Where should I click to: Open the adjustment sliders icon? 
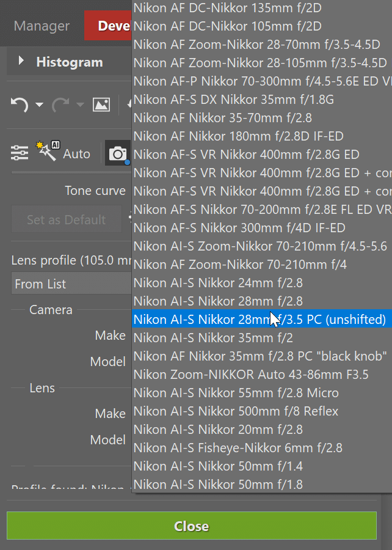20,153
